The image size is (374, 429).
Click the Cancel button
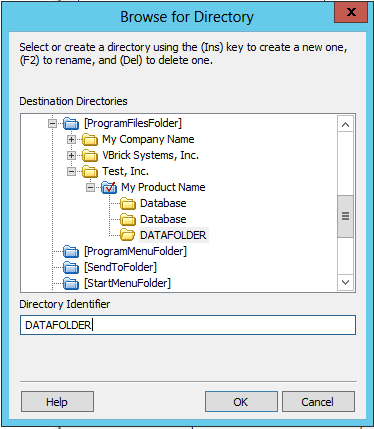click(318, 402)
